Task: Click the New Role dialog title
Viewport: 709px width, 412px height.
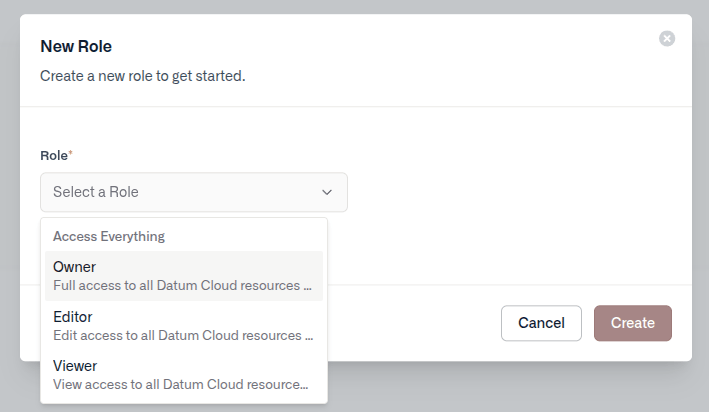Action: pyautogui.click(x=76, y=46)
